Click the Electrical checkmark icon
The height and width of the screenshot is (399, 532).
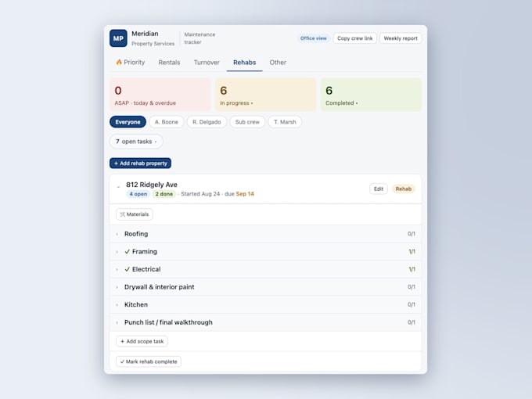pos(128,269)
